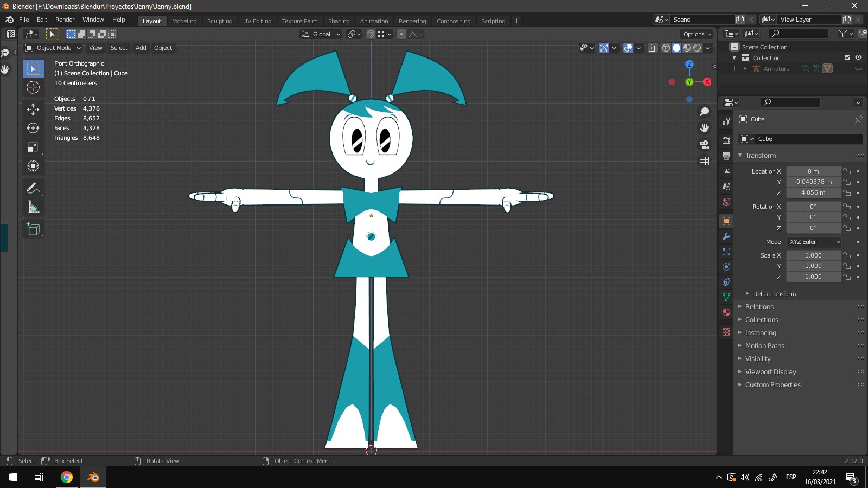Toggle pin on the Cube properties
Image resolution: width=868 pixels, height=488 pixels.
click(858, 119)
